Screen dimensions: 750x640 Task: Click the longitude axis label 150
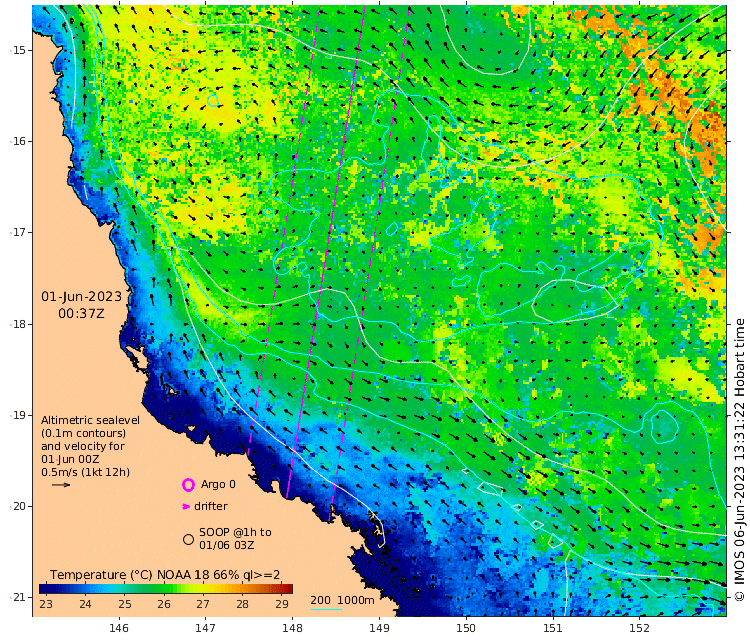(466, 628)
